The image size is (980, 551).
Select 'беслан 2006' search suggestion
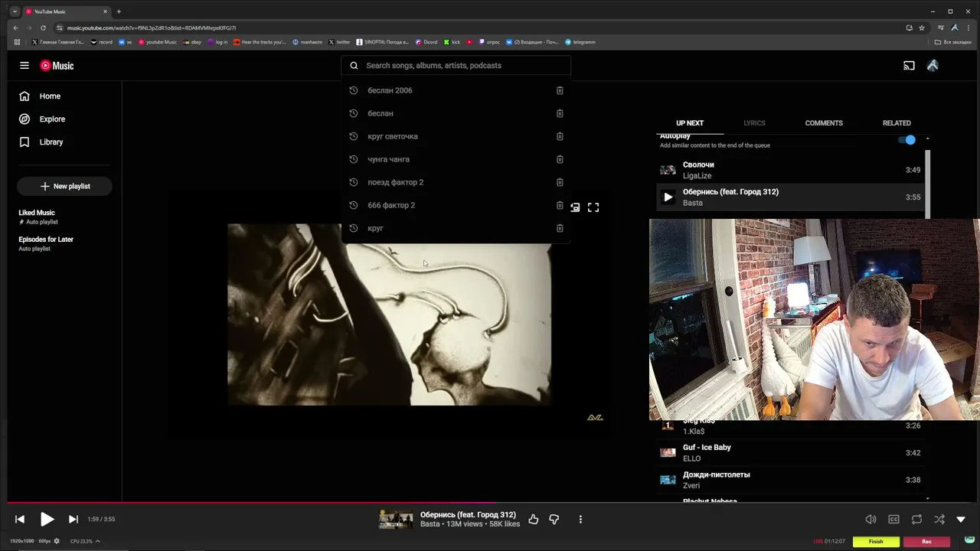pos(390,90)
